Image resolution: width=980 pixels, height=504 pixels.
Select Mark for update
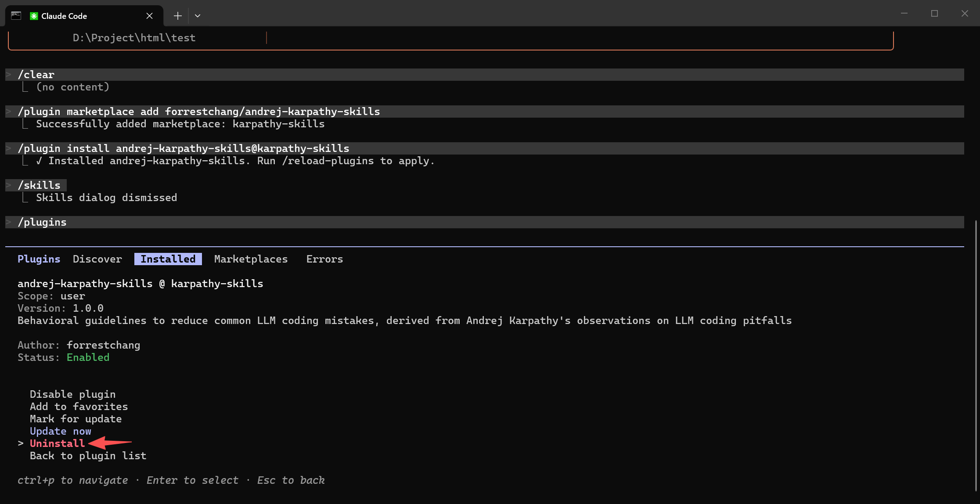tap(76, 419)
